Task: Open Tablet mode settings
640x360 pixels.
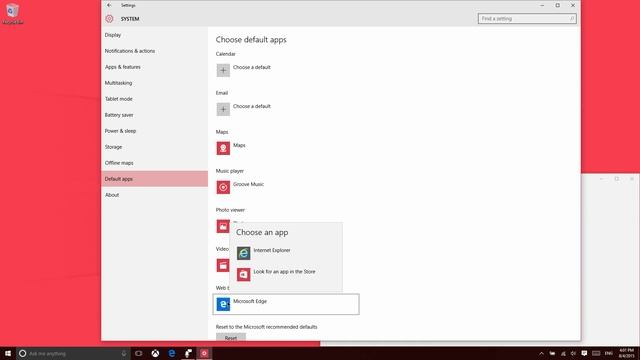Action: point(154,99)
